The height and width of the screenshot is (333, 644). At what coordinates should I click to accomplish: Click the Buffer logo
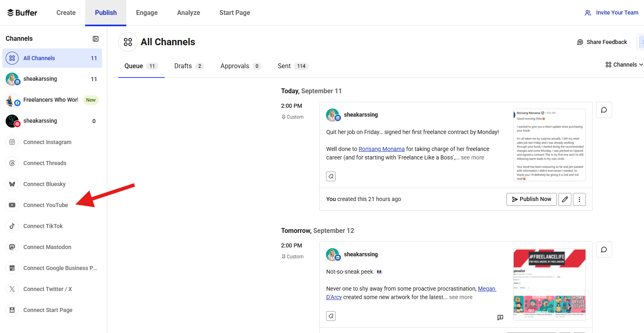pos(22,13)
